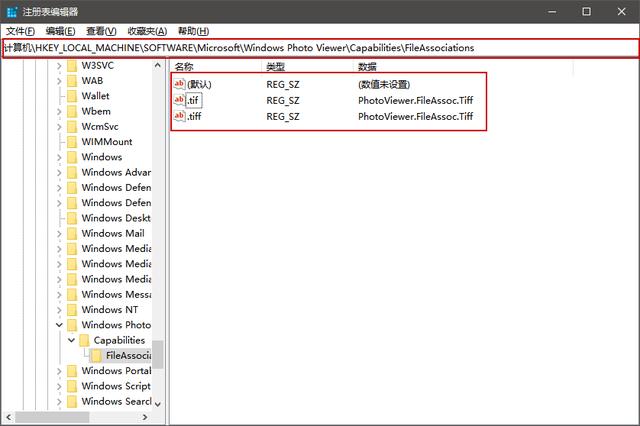The width and height of the screenshot is (640, 426).
Task: Expand the W3SVC key
Action: coord(59,66)
